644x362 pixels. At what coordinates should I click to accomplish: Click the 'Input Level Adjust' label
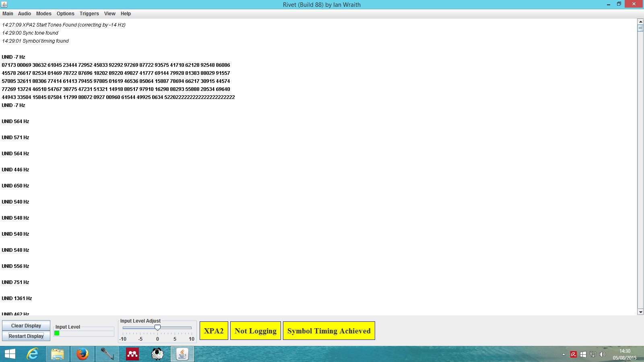point(140,321)
